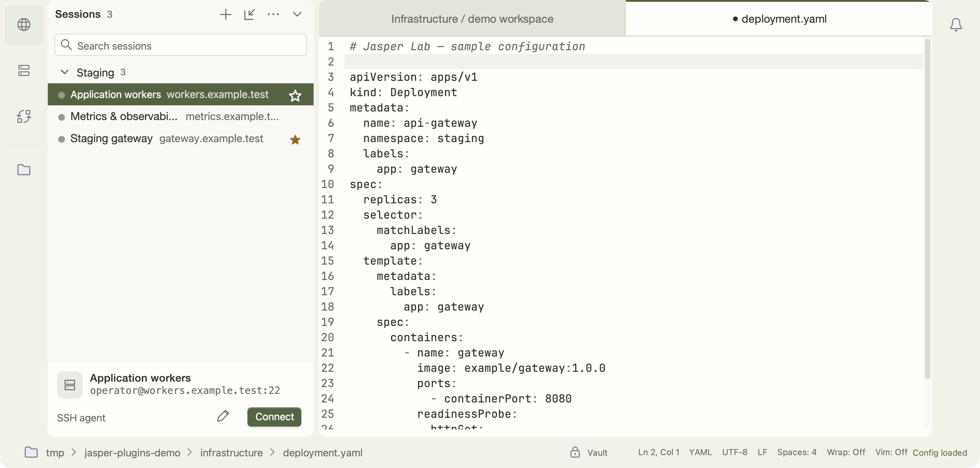Open the servers icon in the left sidebar
This screenshot has height=468, width=980.
(24, 70)
